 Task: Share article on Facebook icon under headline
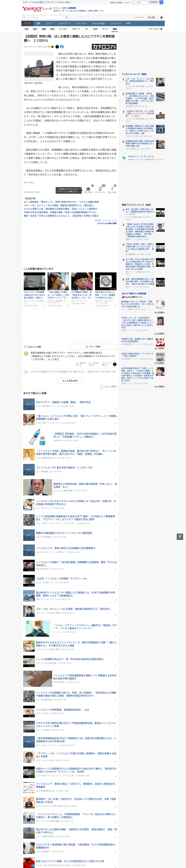[62, 47]
